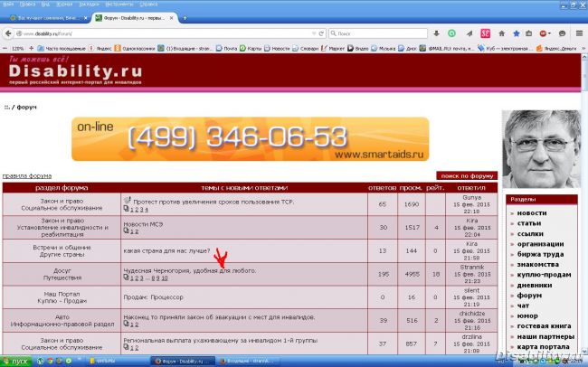Click the pink SE extension icon

tap(485, 33)
